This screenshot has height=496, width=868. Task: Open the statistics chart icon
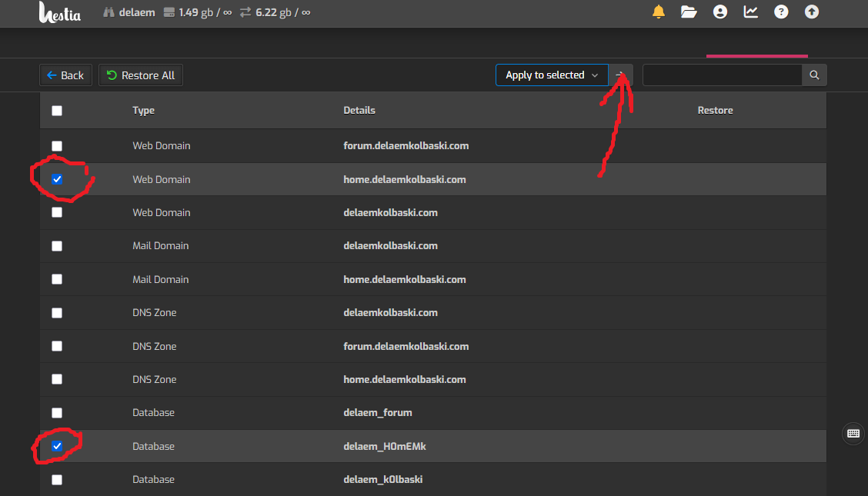[x=750, y=12]
